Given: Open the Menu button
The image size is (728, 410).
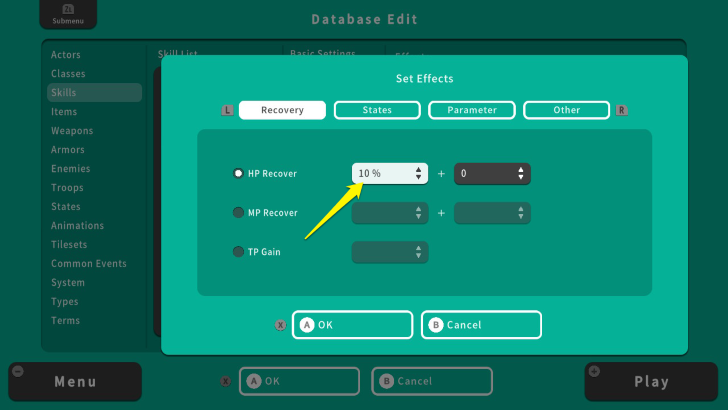Looking at the screenshot, I should coord(75,382).
